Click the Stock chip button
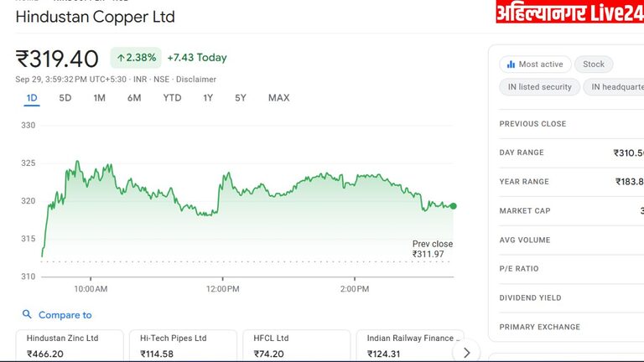 click(x=594, y=65)
